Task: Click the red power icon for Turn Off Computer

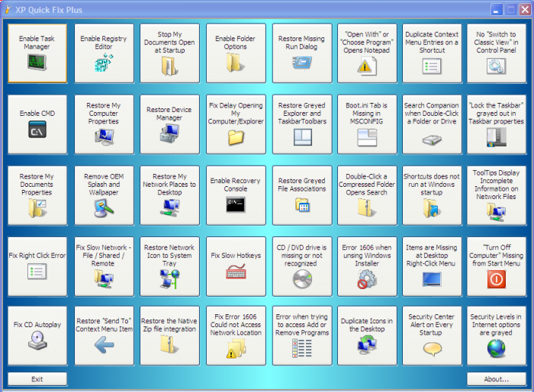Action: (496, 279)
